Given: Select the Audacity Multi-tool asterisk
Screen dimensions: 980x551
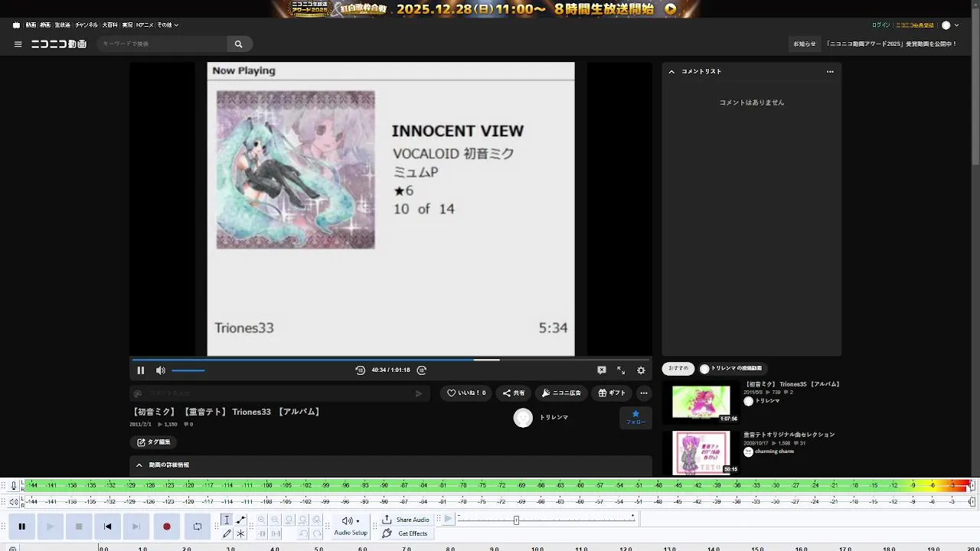Looking at the screenshot, I should (240, 533).
